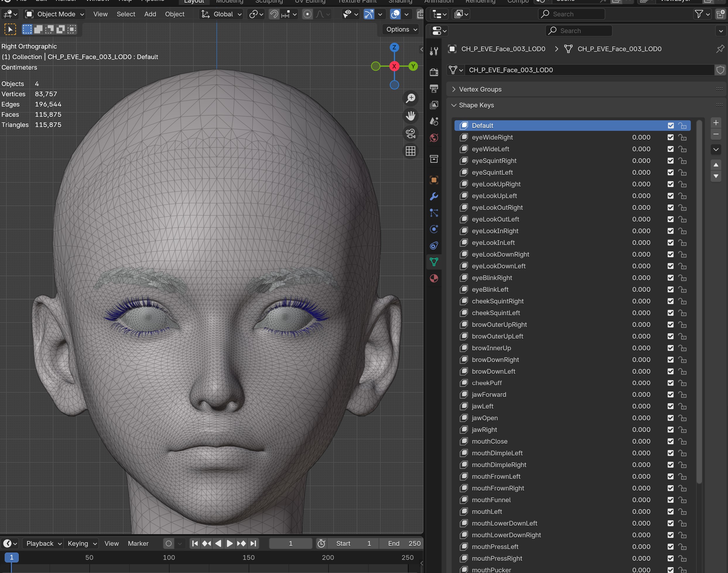Click the zoom viewport magnifier icon
The image size is (728, 573).
point(411,98)
